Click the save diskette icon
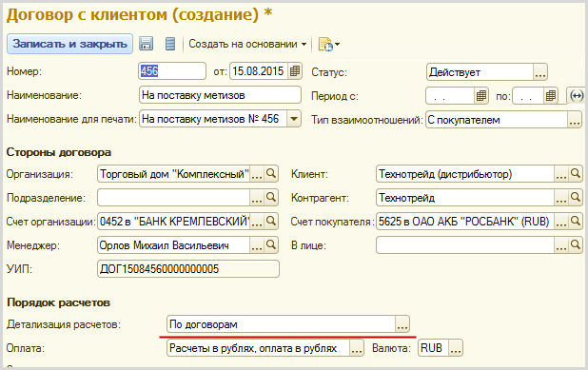588x370 pixels. (146, 44)
